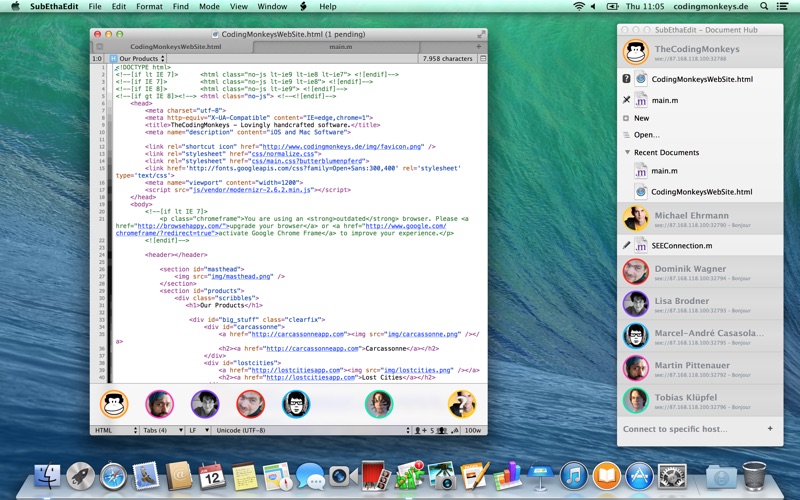
Task: Select the pink-ringed participant avatar in the editor
Action: (x=160, y=404)
